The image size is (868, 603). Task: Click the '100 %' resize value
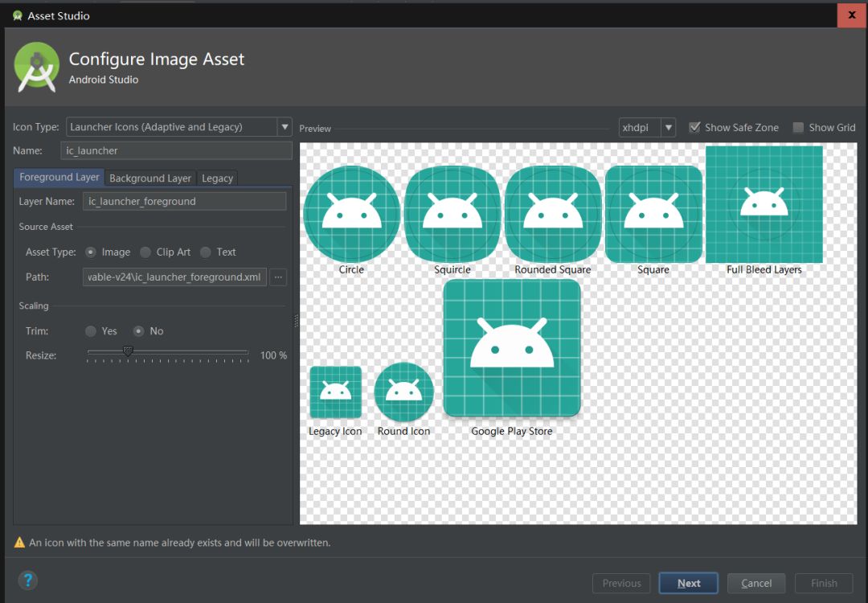273,355
